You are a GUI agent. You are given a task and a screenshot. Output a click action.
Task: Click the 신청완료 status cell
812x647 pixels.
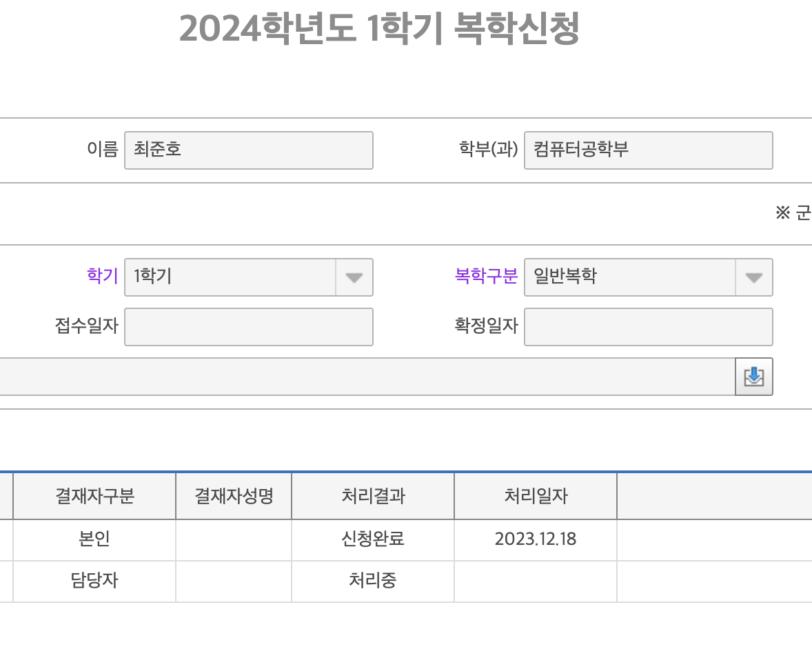(373, 539)
